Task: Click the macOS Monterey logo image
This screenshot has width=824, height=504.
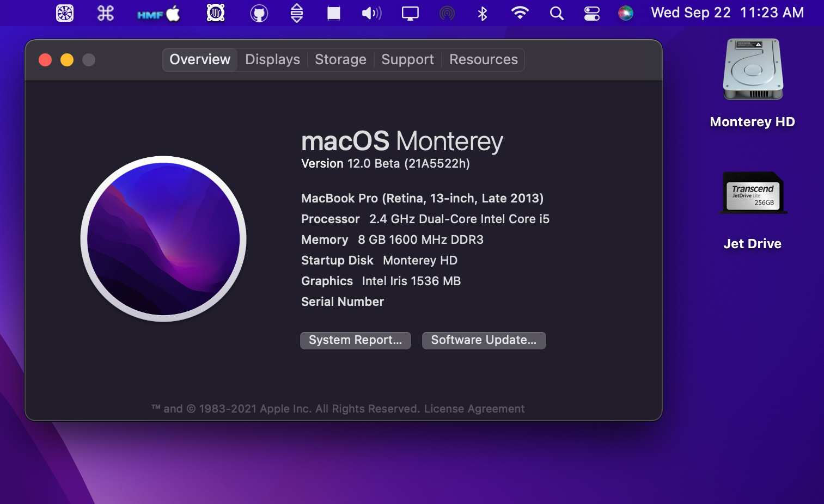Action: [163, 239]
